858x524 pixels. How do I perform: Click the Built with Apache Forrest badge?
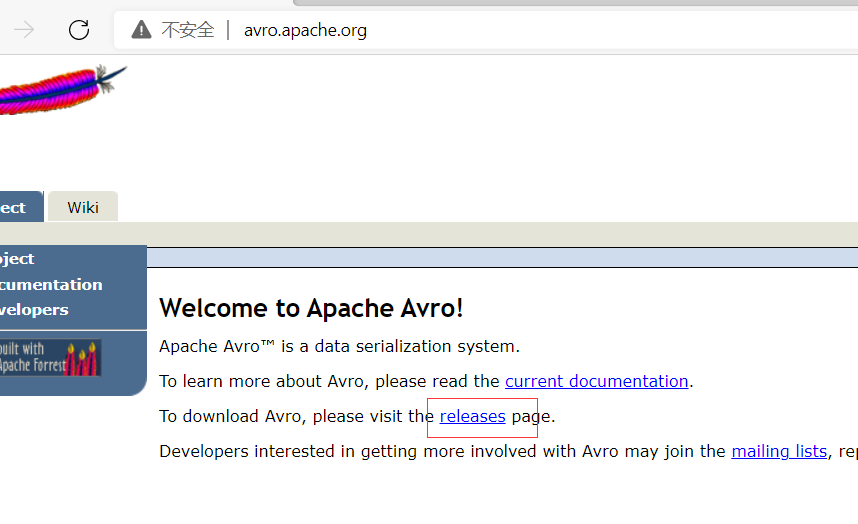tap(49, 358)
